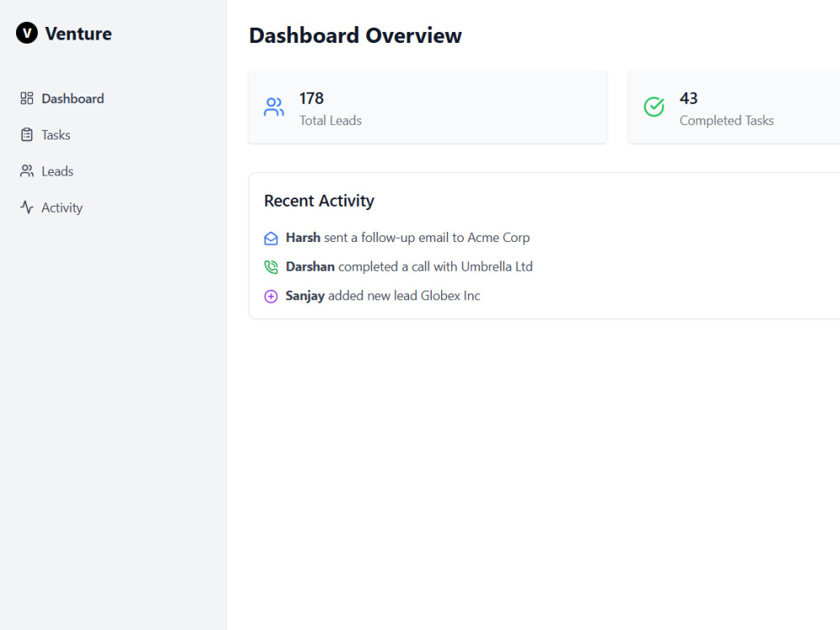Click the name Harsh in activity list
Viewport: 840px width, 630px height.
[x=303, y=238]
